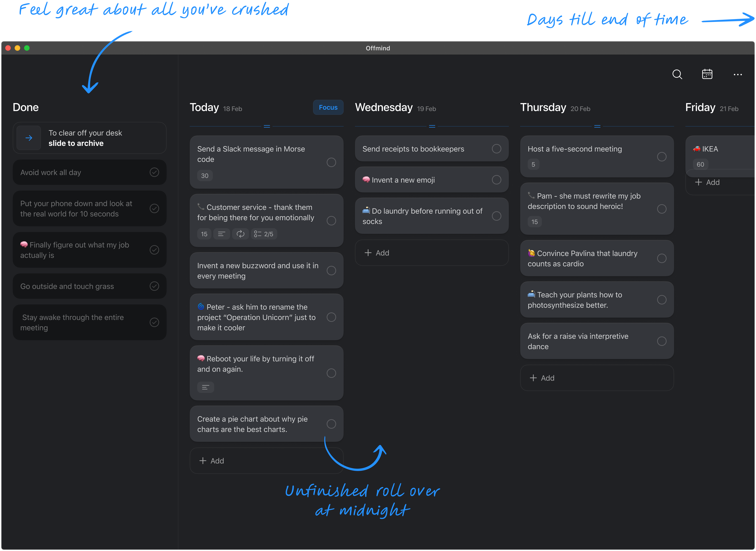This screenshot has width=756, height=551.
Task: Click the emoji on Convince Pavlina task
Action: (x=531, y=253)
